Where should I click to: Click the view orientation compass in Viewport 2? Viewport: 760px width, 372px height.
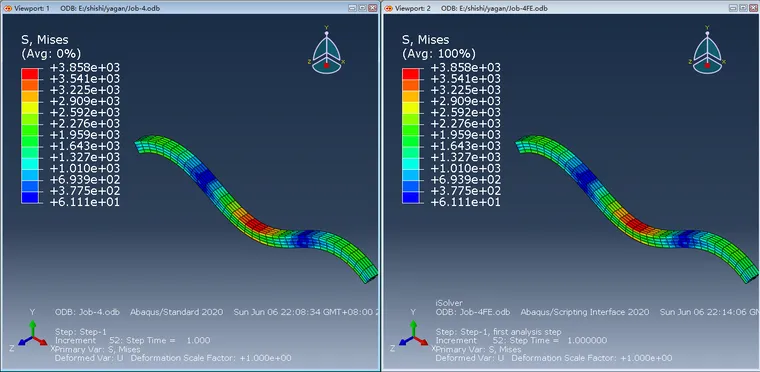[x=707, y=50]
